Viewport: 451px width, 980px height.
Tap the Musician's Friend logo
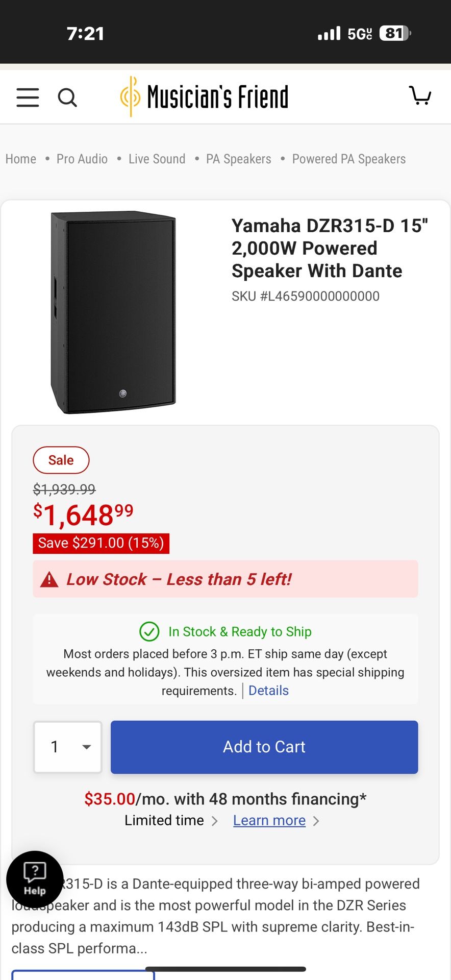[204, 96]
